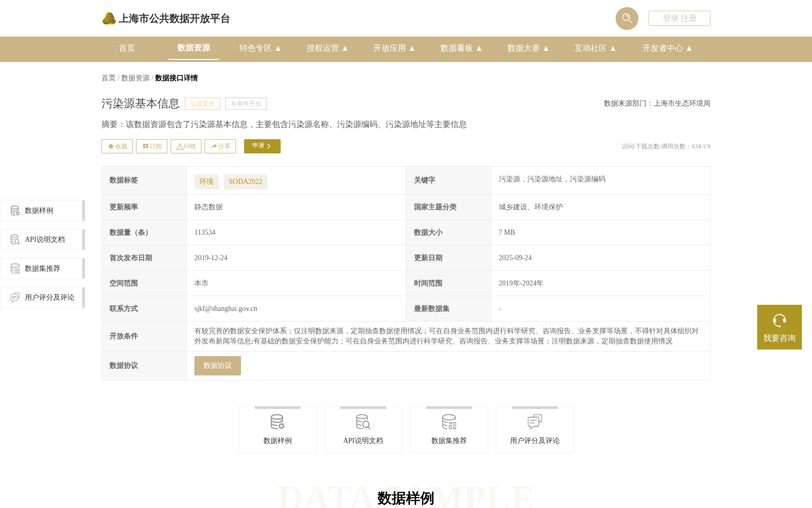Expand the 数据看板 menu
The height and width of the screenshot is (508, 812).
tap(461, 48)
